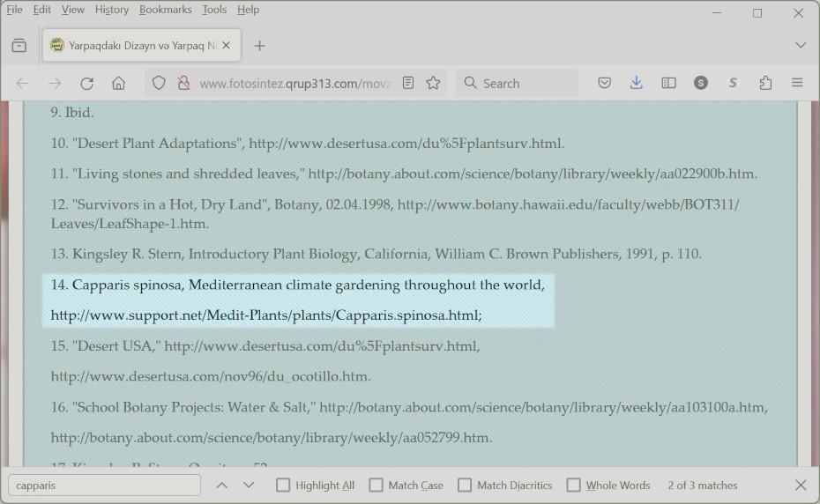The width and height of the screenshot is (820, 504).
Task: Jump to the previous find match
Action: [222, 485]
